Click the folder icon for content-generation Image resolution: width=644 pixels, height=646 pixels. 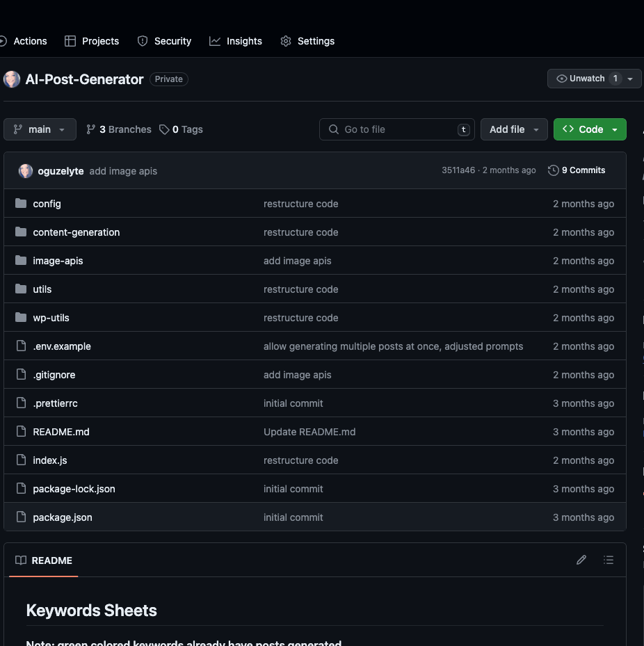(21, 232)
